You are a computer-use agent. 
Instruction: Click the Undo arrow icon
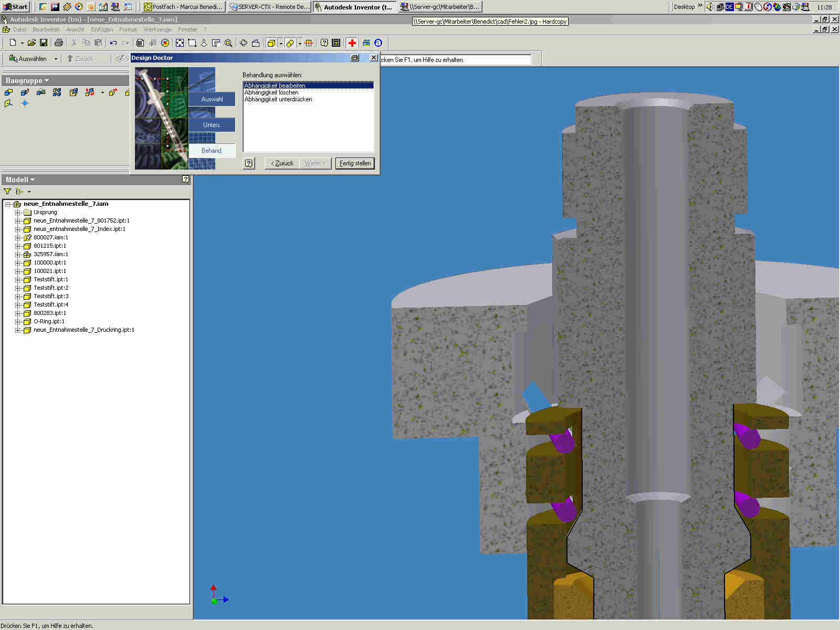113,43
